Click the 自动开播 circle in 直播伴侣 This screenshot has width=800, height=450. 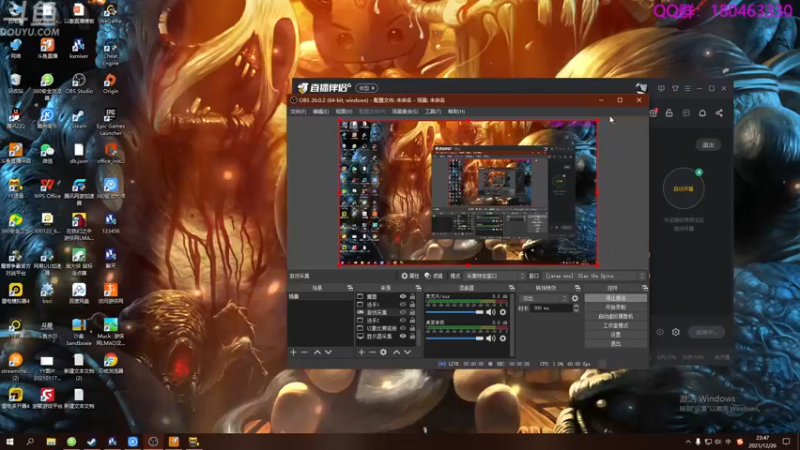point(684,189)
